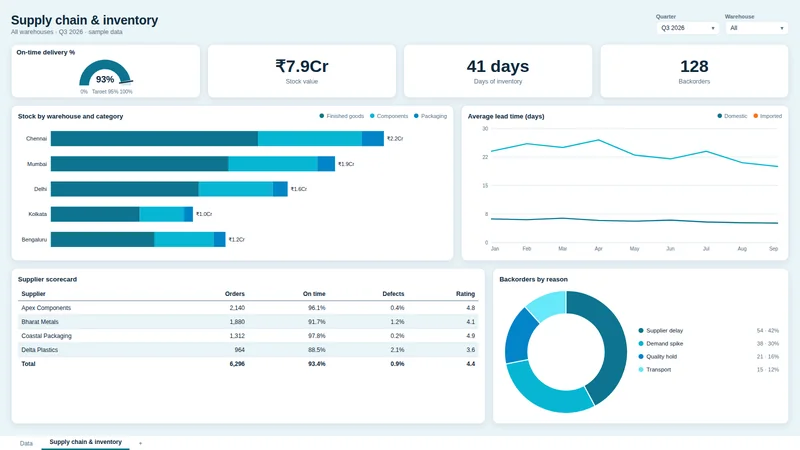This screenshot has width=800, height=450.
Task: Toggle the Quality hold legend entry
Action: pyautogui.click(x=658, y=357)
